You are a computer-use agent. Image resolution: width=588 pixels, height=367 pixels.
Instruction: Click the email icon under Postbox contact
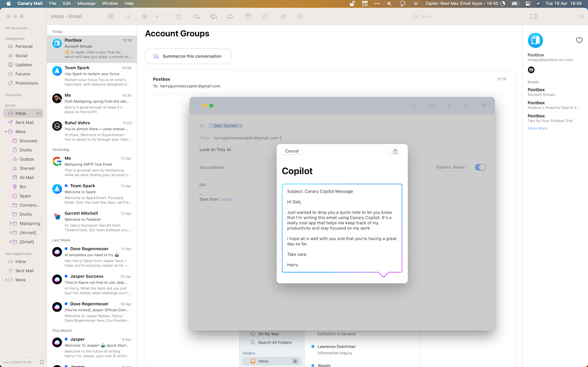531,70
